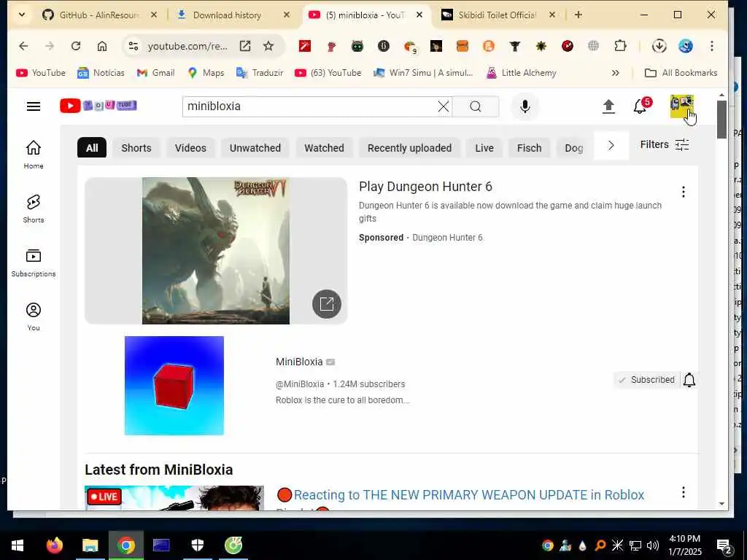This screenshot has height=560, width=747.
Task: Open You page in sidebar
Action: click(x=34, y=316)
